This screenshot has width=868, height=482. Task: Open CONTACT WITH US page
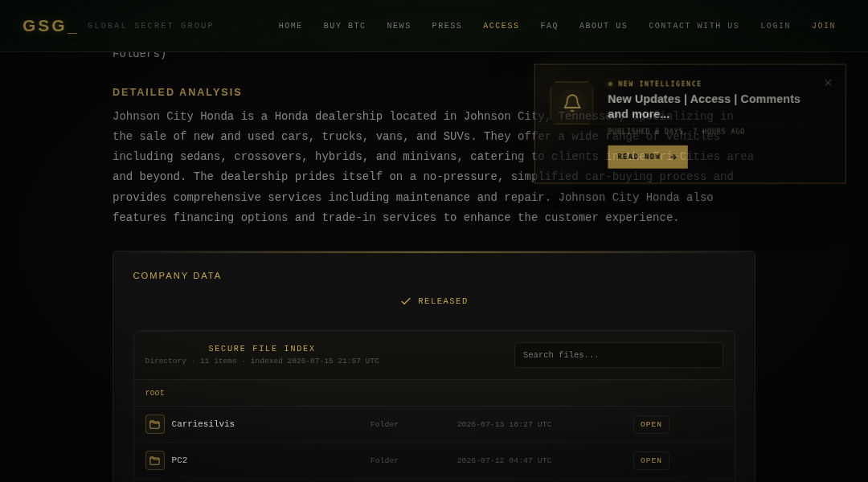pyautogui.click(x=694, y=26)
